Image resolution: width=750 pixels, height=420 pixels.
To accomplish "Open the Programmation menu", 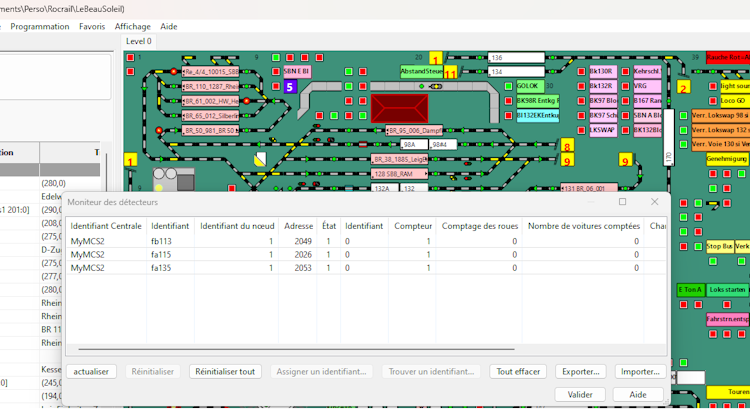I will pyautogui.click(x=40, y=26).
